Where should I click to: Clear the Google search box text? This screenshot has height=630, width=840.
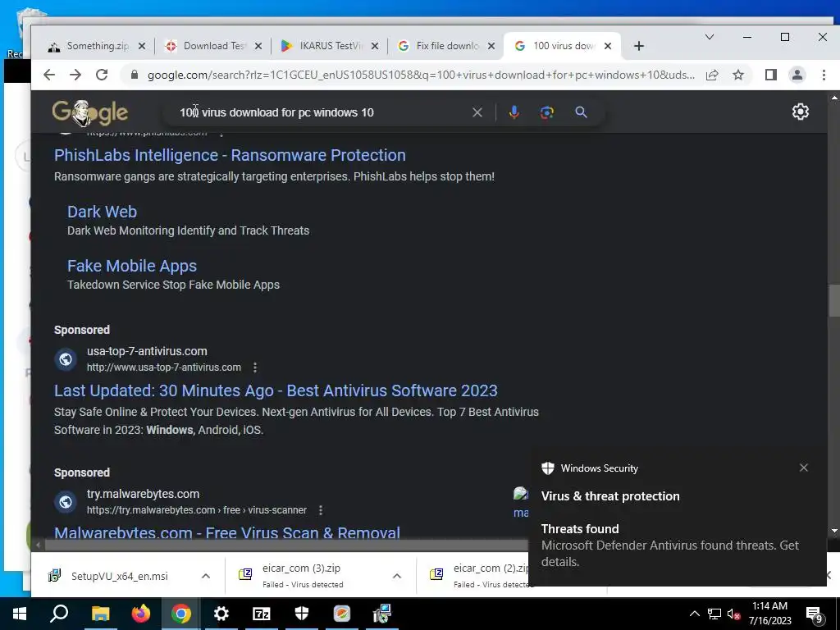tap(477, 112)
